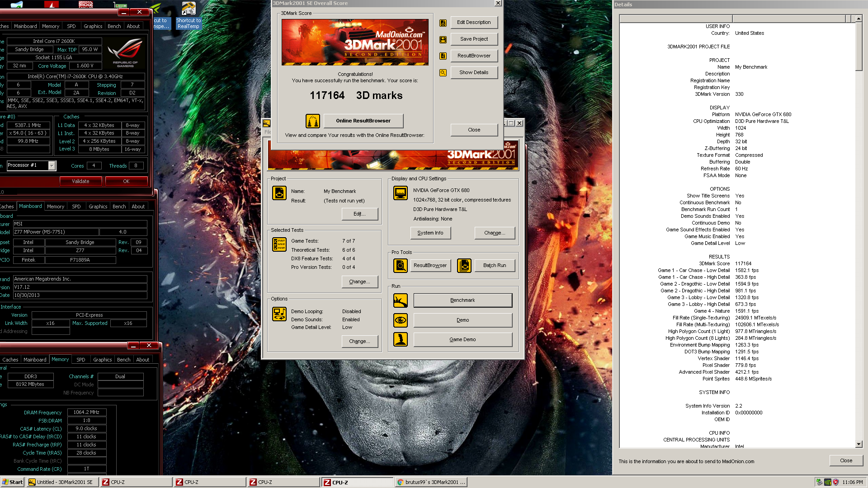Click the Details panel scrollbar up arrow

click(859, 19)
